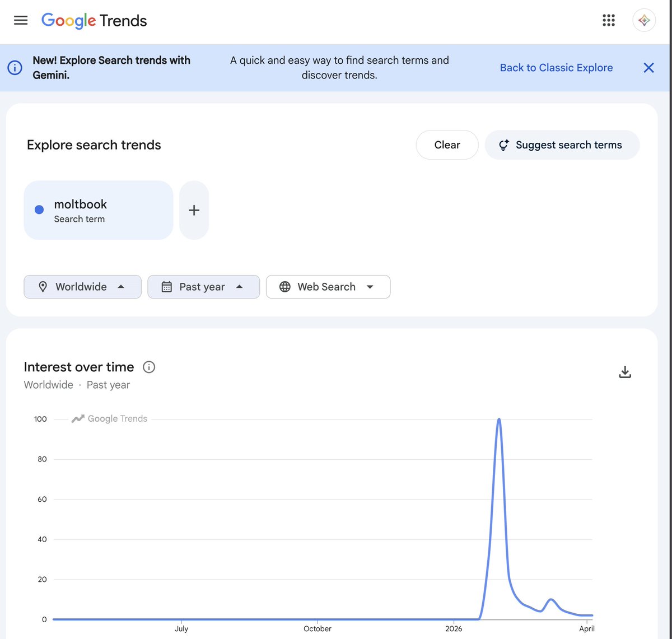Select the moltbook search term chip

[x=98, y=210]
